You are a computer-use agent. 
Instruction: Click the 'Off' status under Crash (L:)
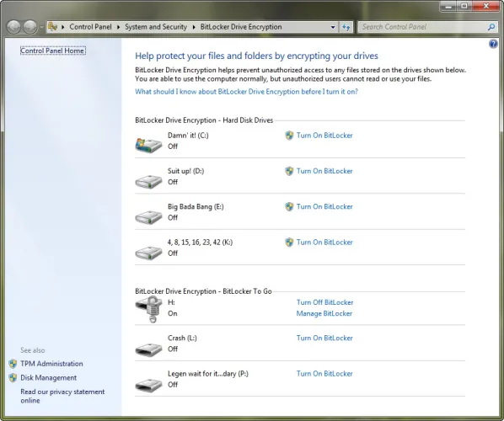pos(173,349)
